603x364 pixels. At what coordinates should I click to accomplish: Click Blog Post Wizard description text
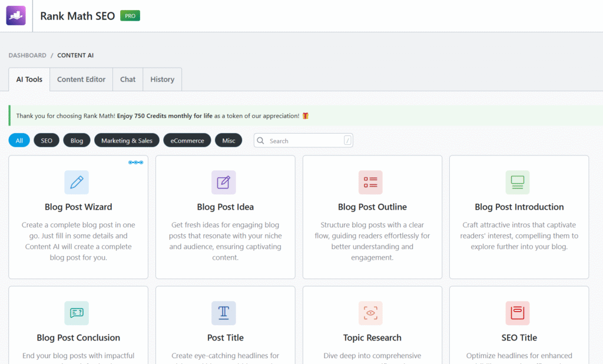[x=78, y=241]
